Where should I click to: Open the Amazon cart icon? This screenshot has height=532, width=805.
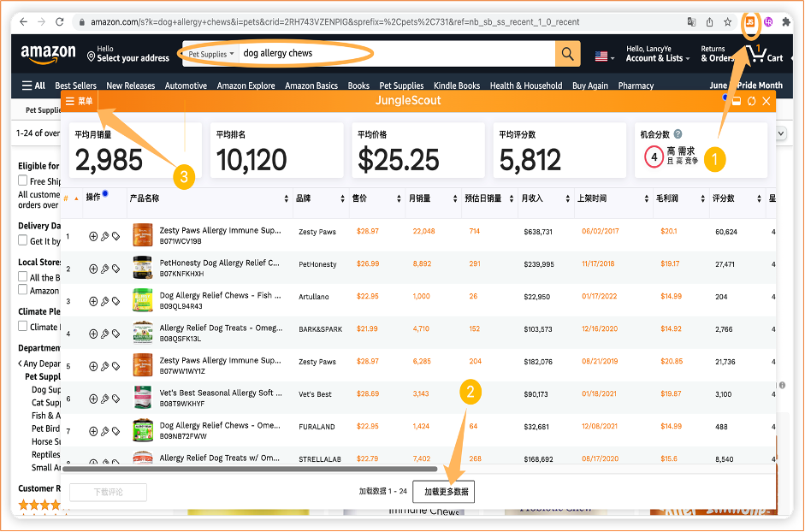click(x=765, y=53)
